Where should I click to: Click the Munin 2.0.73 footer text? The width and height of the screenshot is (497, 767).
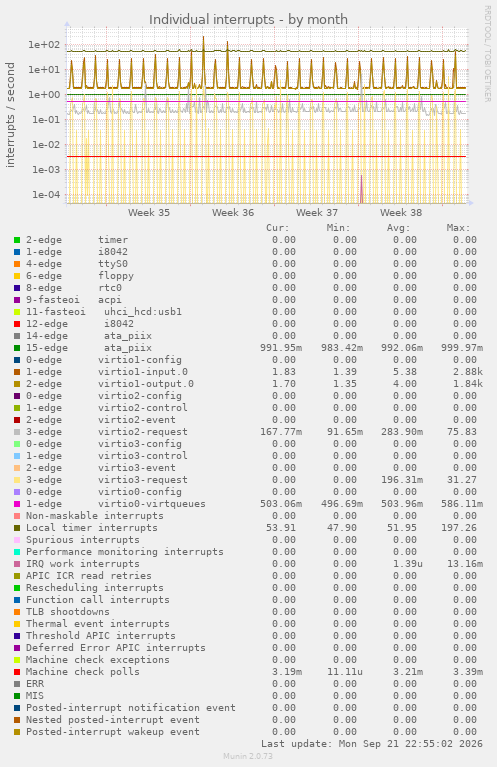pyautogui.click(x=248, y=756)
